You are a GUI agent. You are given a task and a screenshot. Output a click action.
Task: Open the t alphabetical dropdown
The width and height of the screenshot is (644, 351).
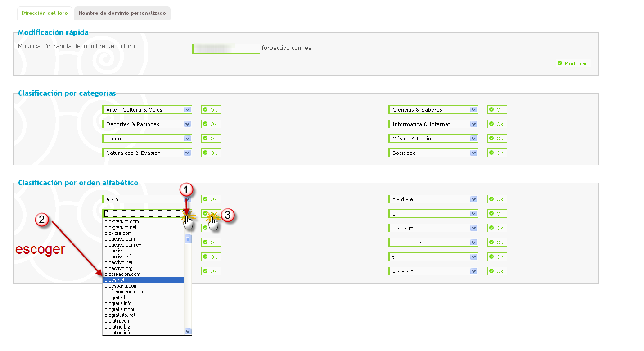tap(433, 257)
